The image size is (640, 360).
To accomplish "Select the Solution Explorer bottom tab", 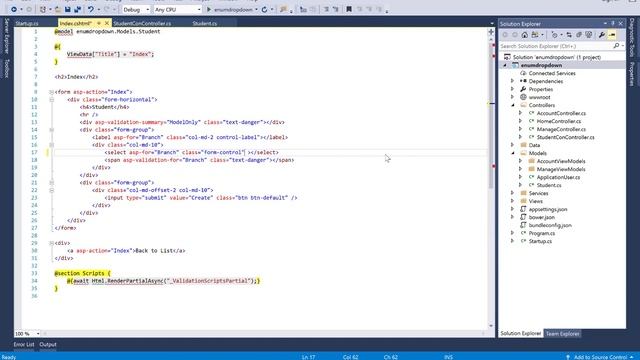I will click(x=521, y=333).
